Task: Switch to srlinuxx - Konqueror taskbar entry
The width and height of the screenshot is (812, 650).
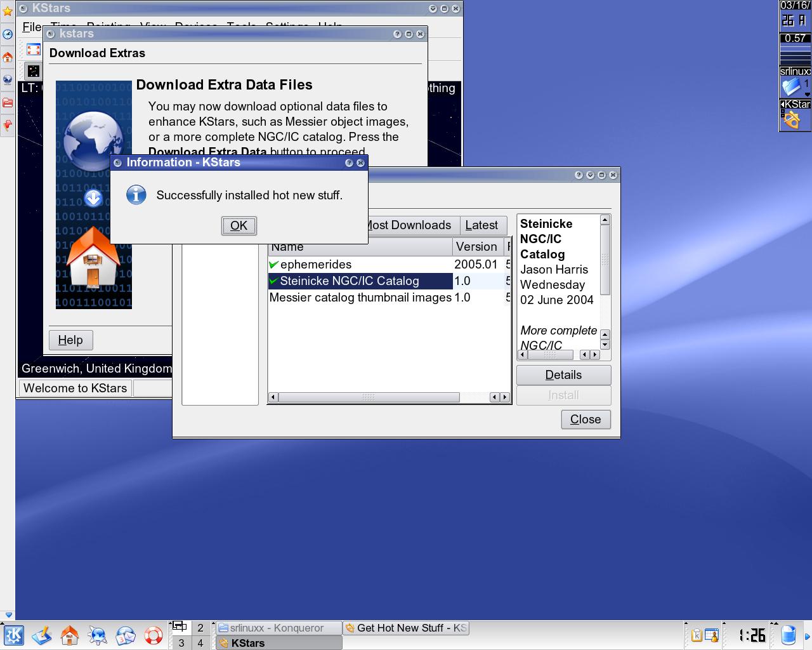Action: point(278,628)
